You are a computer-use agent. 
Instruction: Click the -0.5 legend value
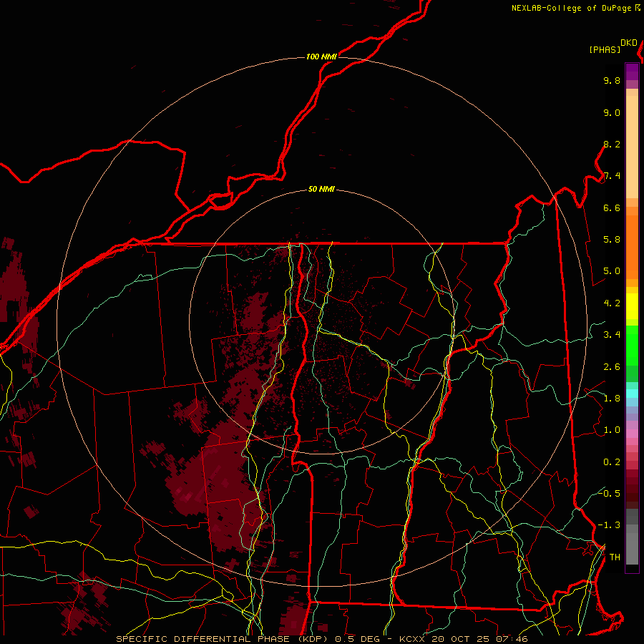(610, 493)
